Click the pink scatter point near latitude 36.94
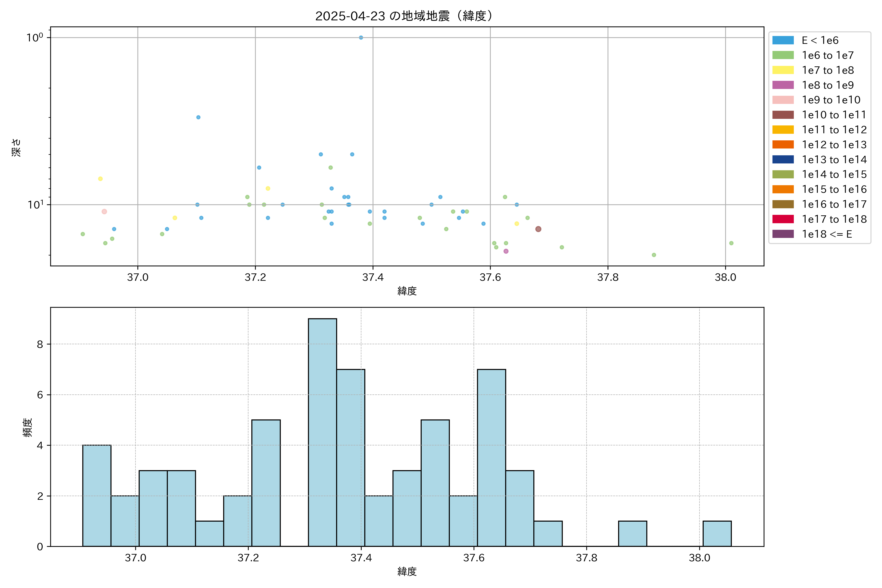The width and height of the screenshot is (882, 588). 104,211
